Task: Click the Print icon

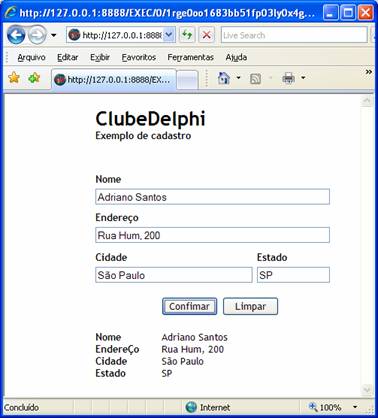Action: pos(289,78)
